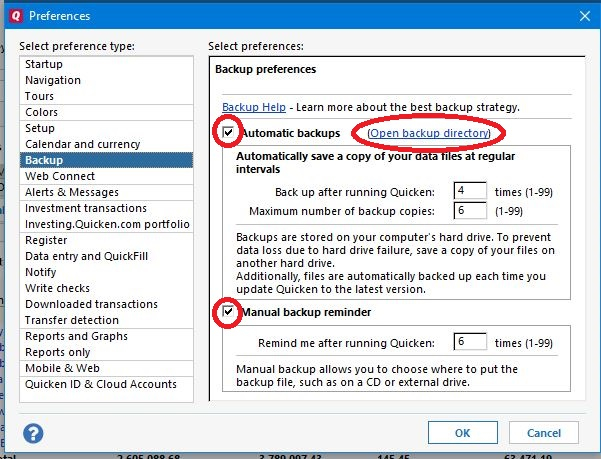
Task: Select Register preference type
Action: point(107,240)
